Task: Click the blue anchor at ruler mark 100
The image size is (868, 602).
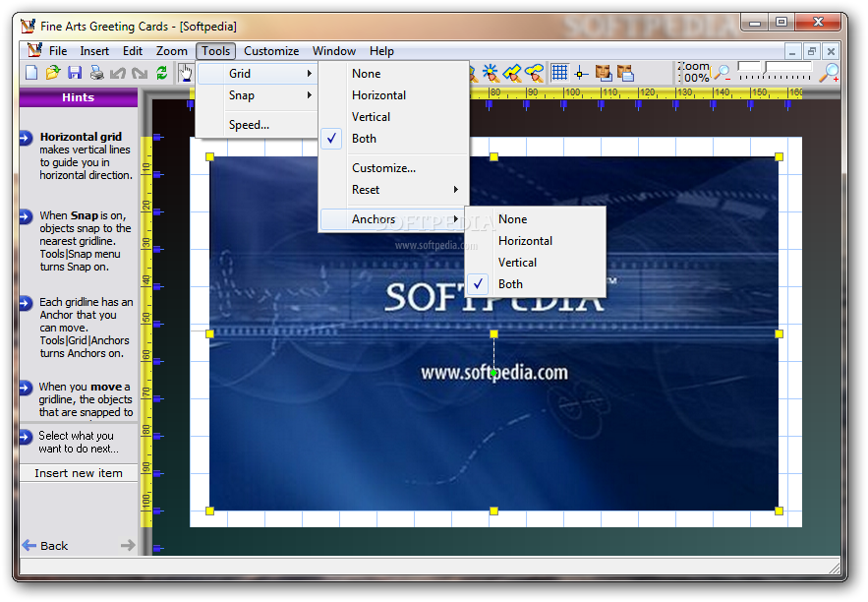Action: [563, 103]
